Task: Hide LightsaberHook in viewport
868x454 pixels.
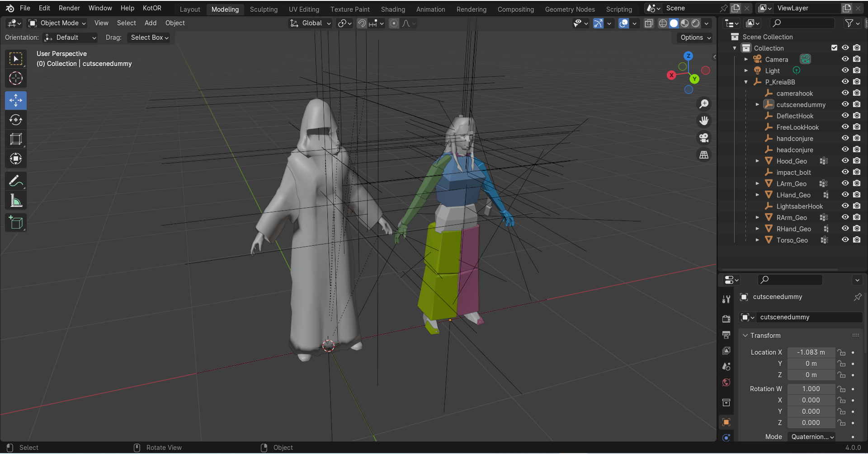Action: (x=845, y=206)
